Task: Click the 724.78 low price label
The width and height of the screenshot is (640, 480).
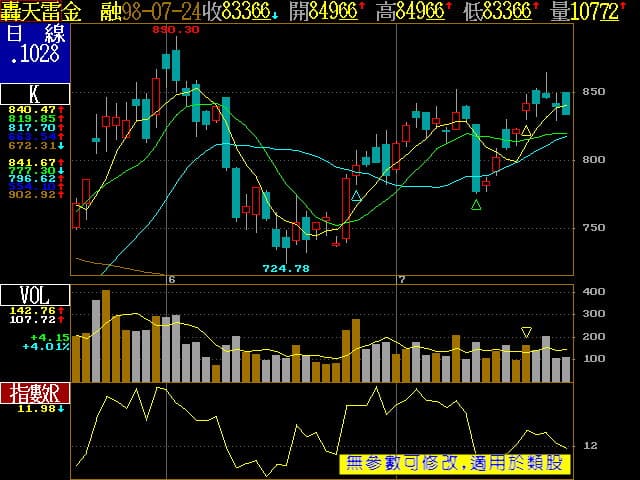Action: 286,268
